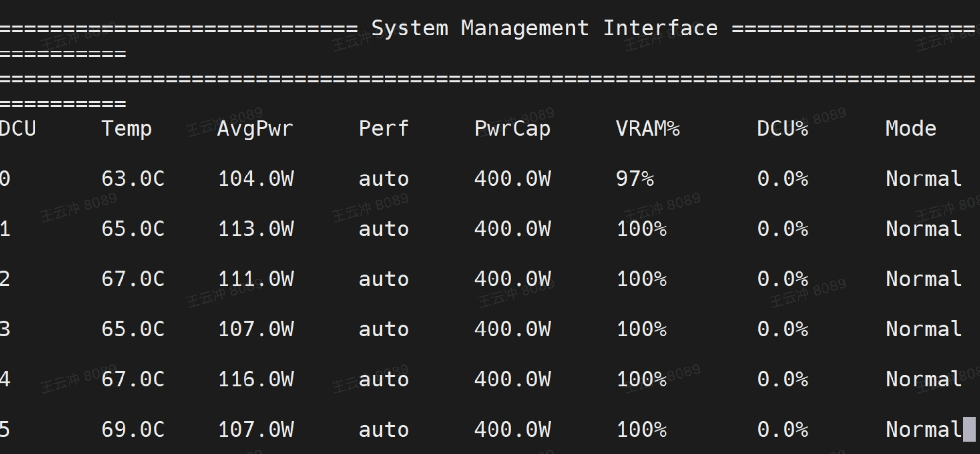Click the terminal cursor block after "Normal"
The image size is (980, 454).
point(969,430)
